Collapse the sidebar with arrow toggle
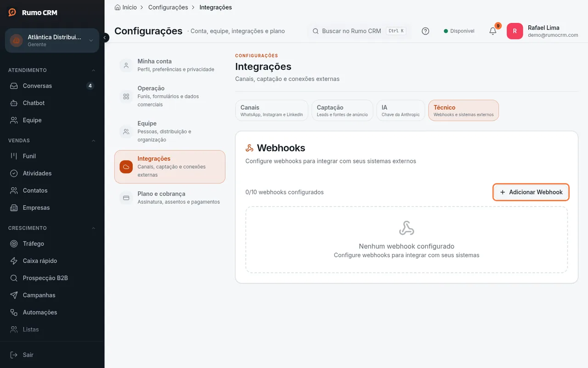 click(x=105, y=38)
